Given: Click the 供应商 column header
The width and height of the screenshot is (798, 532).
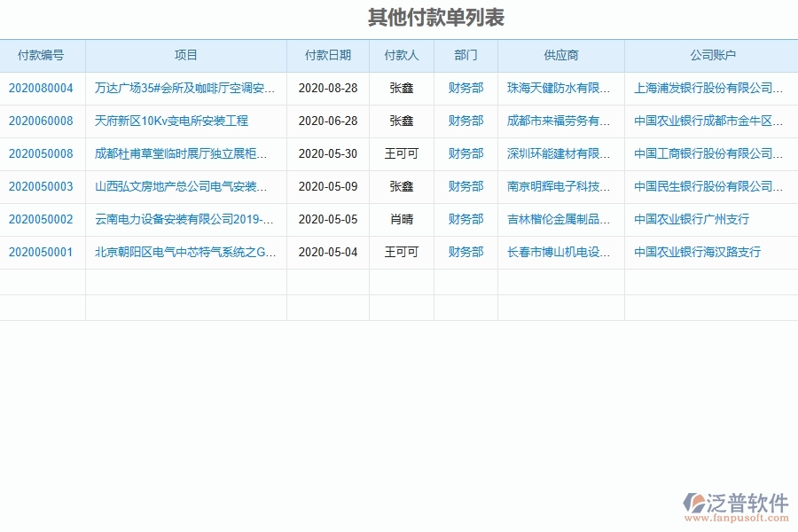Looking at the screenshot, I should pos(561,55).
